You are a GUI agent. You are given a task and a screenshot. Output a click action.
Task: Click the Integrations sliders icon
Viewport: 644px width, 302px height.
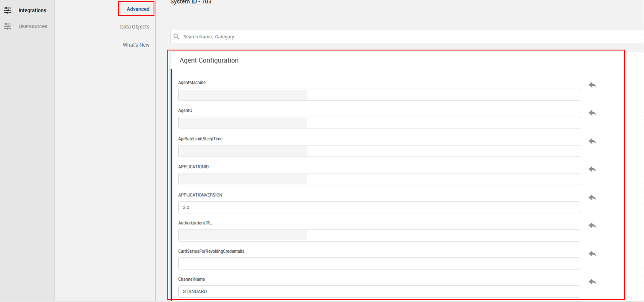click(x=8, y=10)
